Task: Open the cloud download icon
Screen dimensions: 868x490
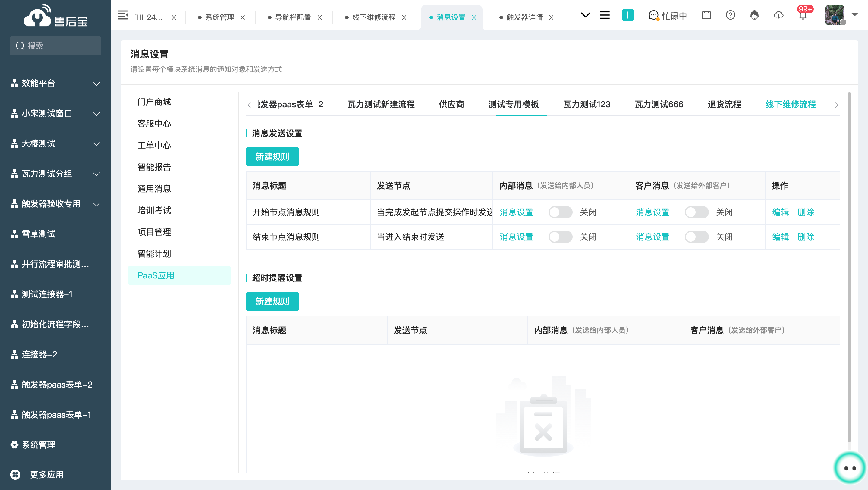Action: pos(778,15)
